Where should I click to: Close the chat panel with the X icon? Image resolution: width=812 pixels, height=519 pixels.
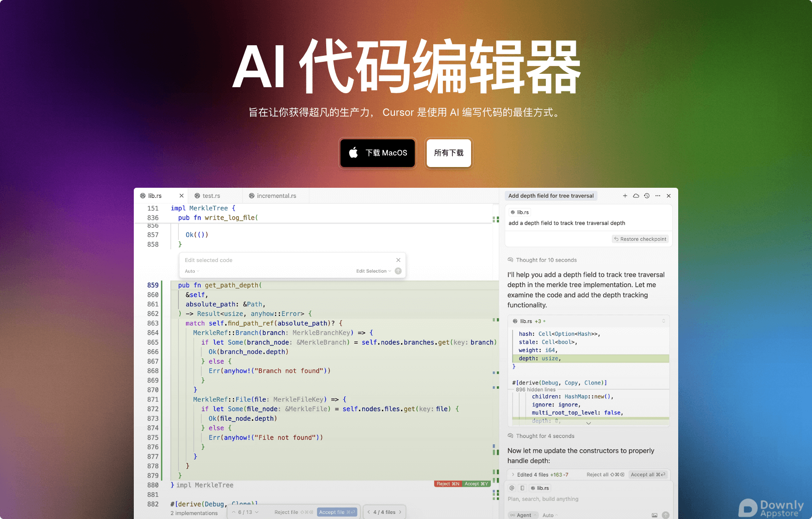pos(669,196)
